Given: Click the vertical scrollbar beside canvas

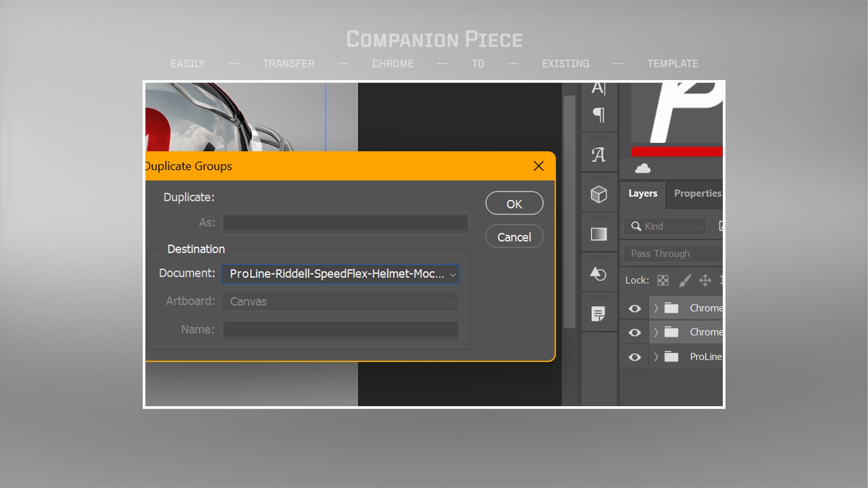Looking at the screenshot, I should [570, 212].
